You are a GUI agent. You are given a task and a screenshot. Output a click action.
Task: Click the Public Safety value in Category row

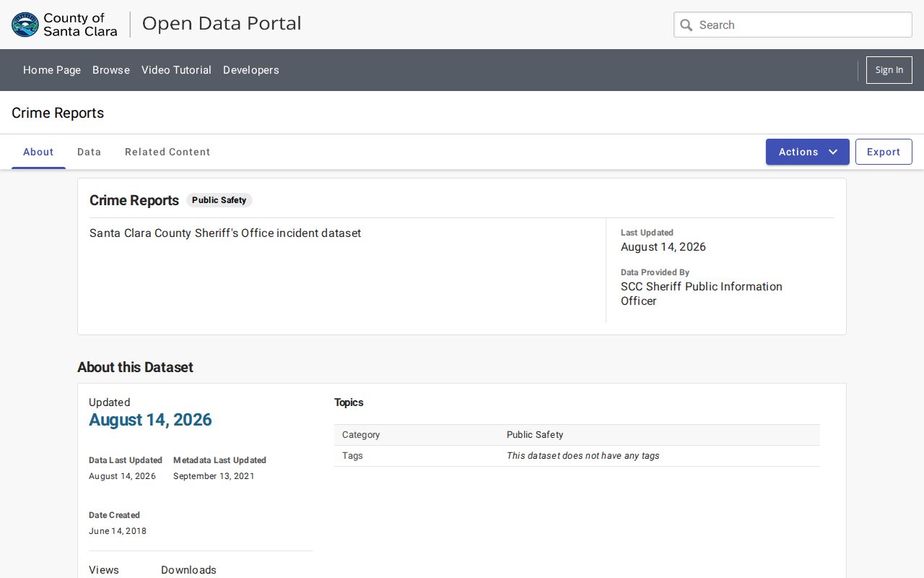535,435
